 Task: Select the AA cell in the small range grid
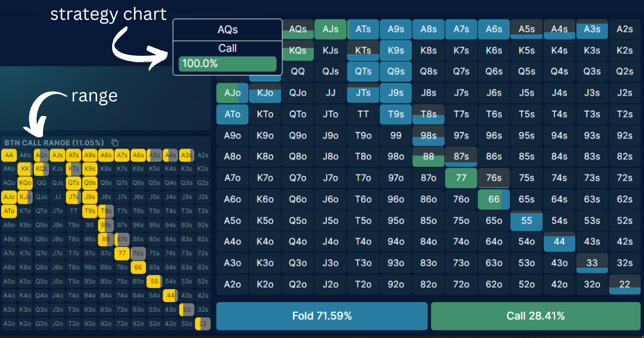9,156
